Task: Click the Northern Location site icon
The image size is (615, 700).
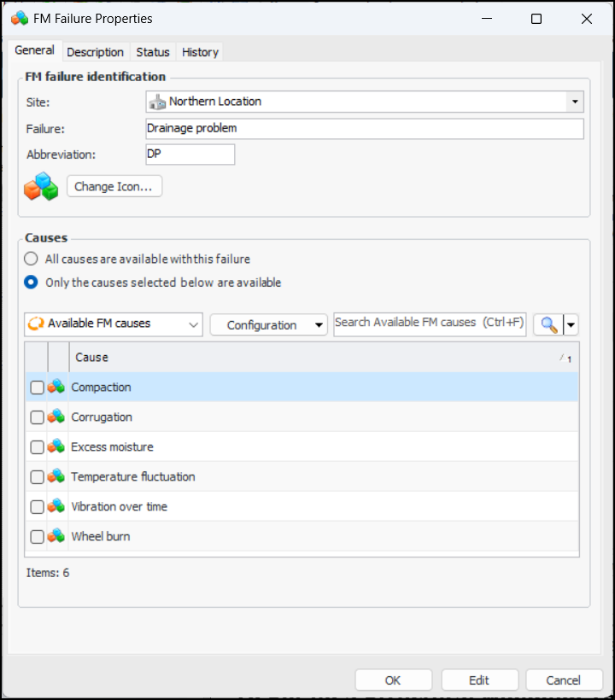Action: pyautogui.click(x=157, y=102)
